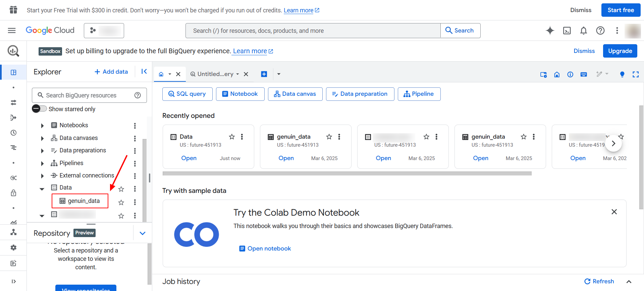Open more actions for Notebooks
This screenshot has height=291, width=644.
click(x=135, y=126)
